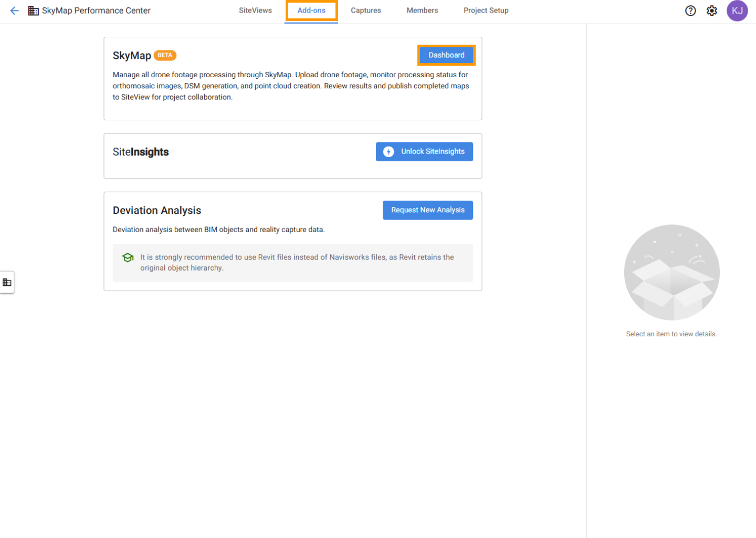This screenshot has width=756, height=538.
Task: Open the Members tab
Action: (x=422, y=11)
